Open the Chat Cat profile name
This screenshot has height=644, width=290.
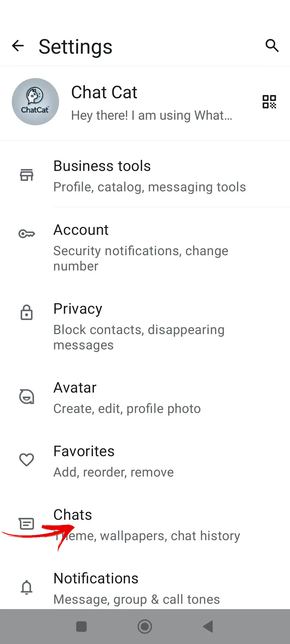(104, 92)
